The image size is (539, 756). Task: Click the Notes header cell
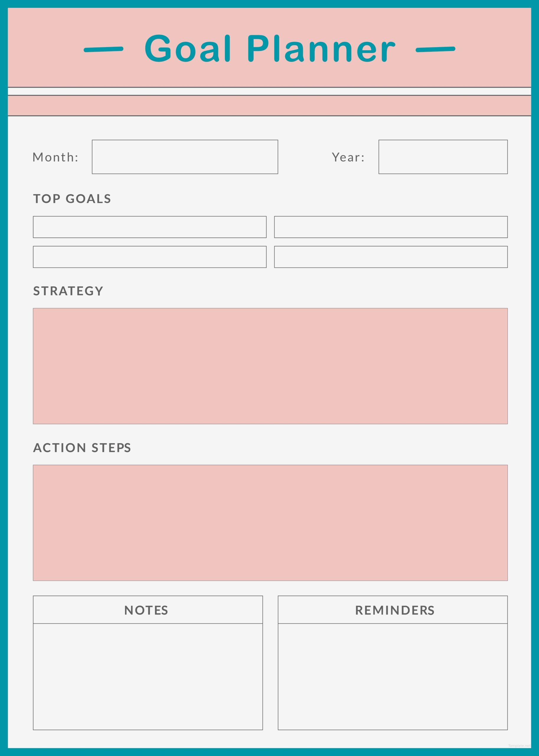pyautogui.click(x=148, y=610)
